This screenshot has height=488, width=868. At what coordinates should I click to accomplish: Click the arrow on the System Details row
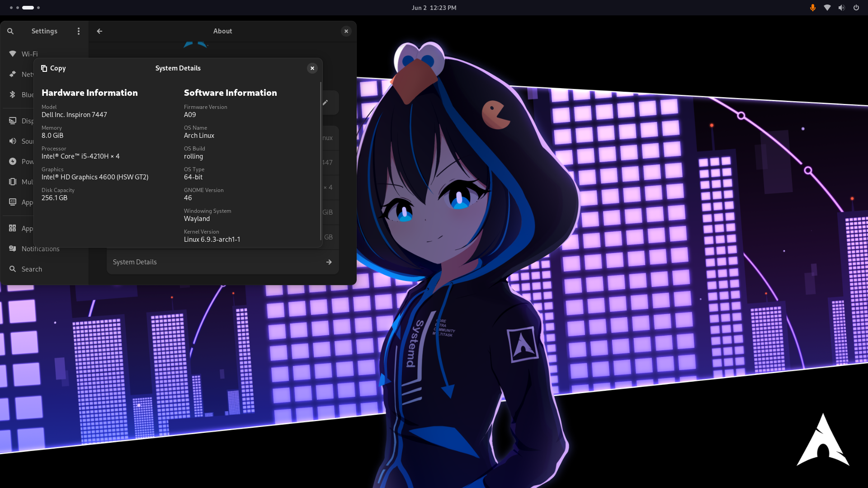pos(329,262)
